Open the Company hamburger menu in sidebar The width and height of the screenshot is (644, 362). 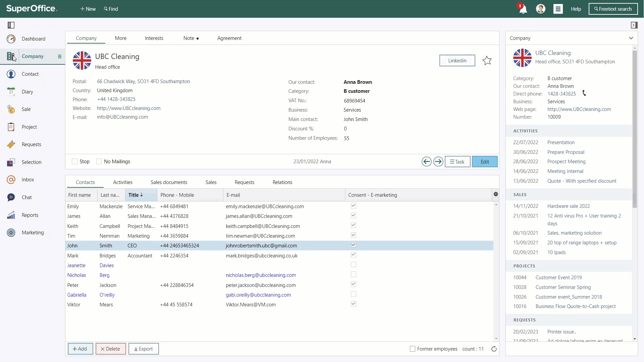point(60,56)
